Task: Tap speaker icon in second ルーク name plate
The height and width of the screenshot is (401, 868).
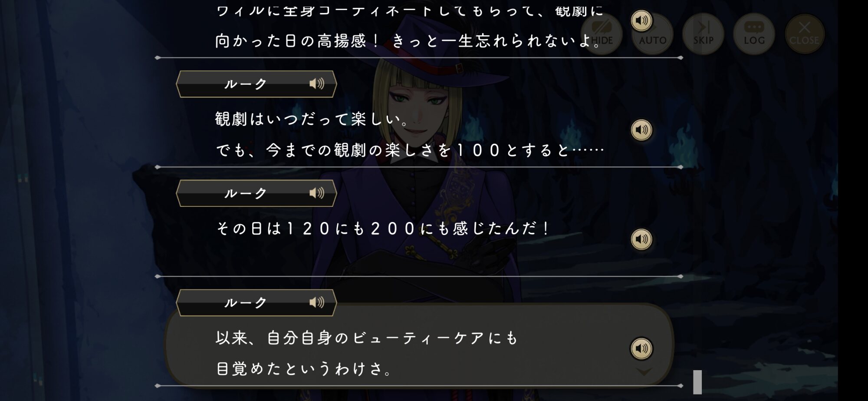Action: 317,193
